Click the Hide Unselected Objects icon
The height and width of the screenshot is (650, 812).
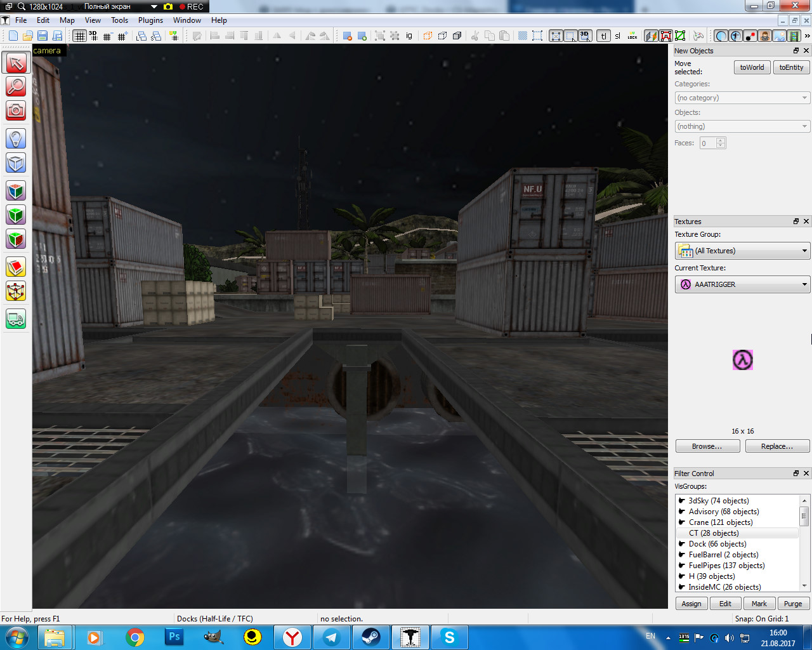[362, 36]
